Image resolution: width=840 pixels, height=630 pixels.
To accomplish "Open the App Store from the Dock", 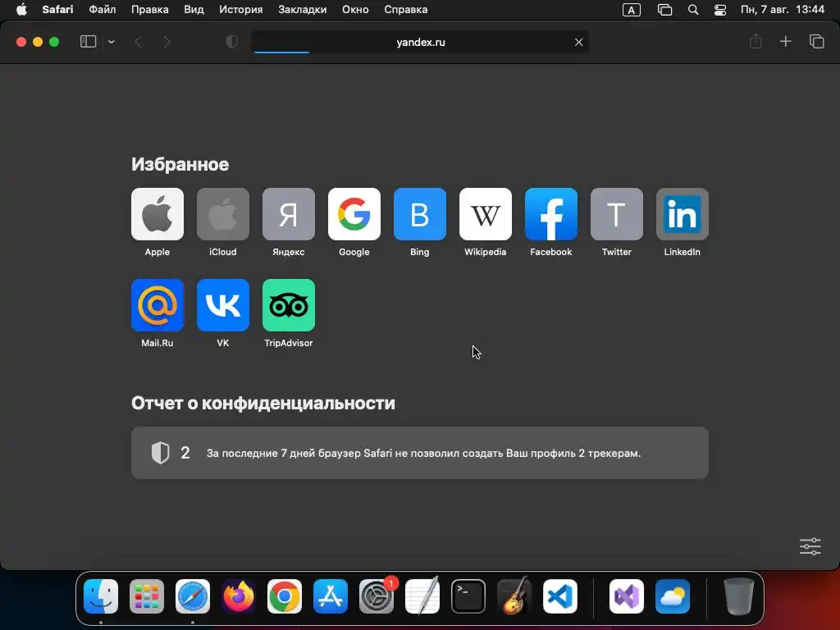I will (331, 596).
